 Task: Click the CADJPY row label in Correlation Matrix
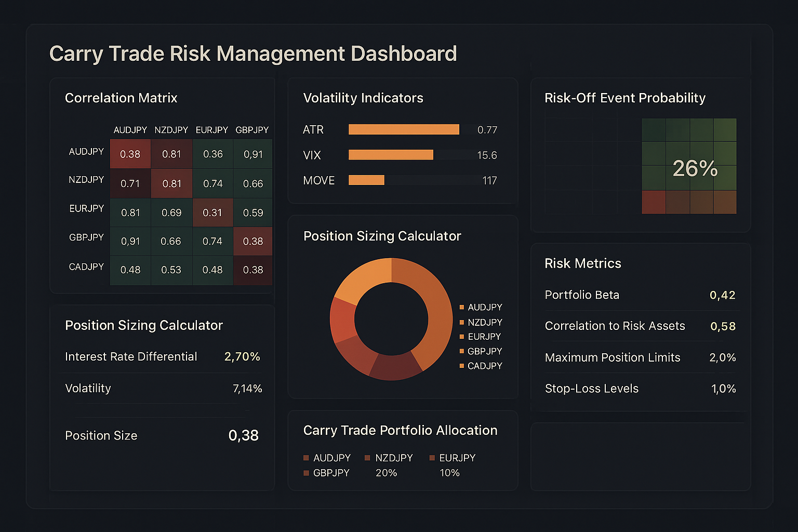[x=86, y=267]
